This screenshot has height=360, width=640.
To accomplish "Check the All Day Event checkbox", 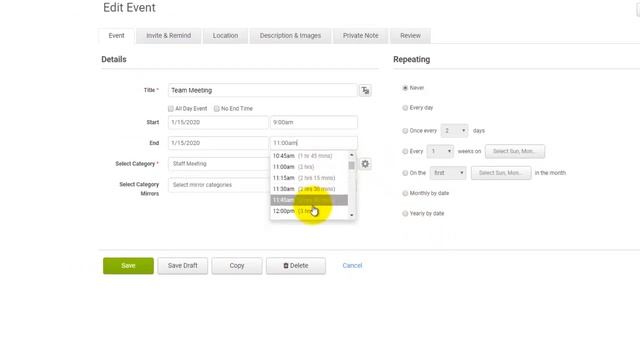I will tap(171, 109).
